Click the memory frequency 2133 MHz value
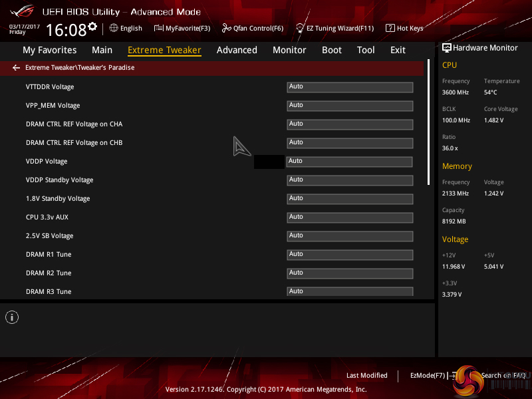This screenshot has height=399, width=532. pos(456,194)
